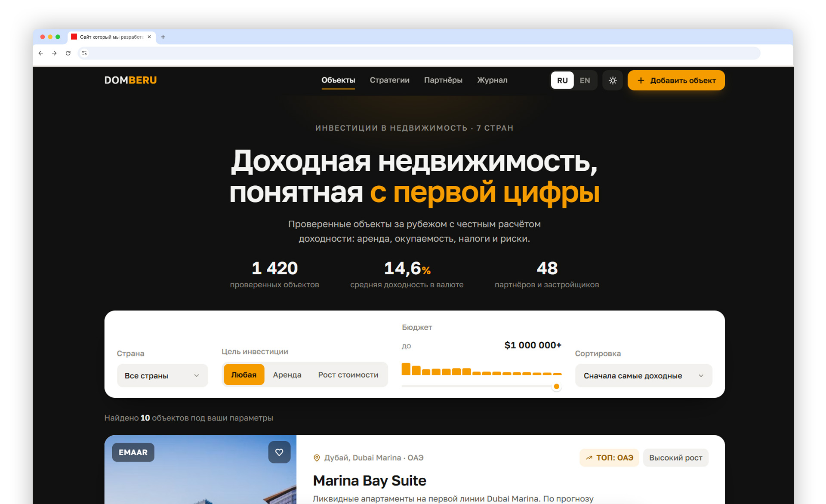Screen dimensions: 826x504
Task: Switch language to RU
Action: point(562,80)
